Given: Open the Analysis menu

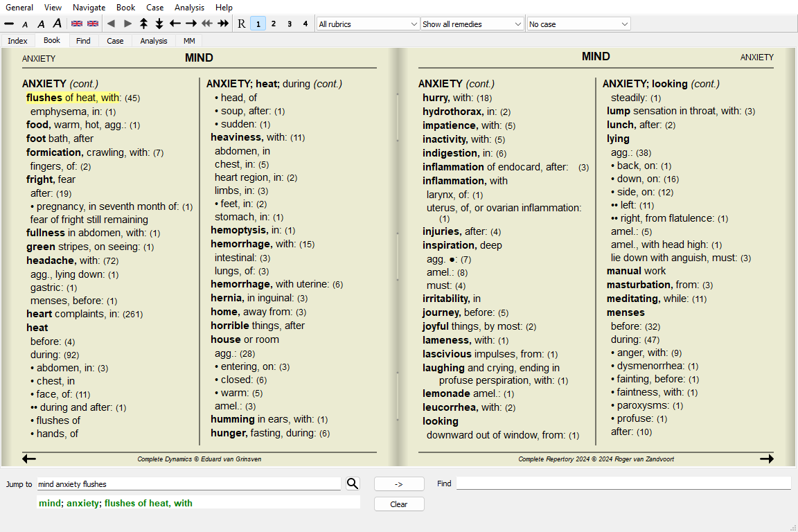Looking at the screenshot, I should (189, 7).
